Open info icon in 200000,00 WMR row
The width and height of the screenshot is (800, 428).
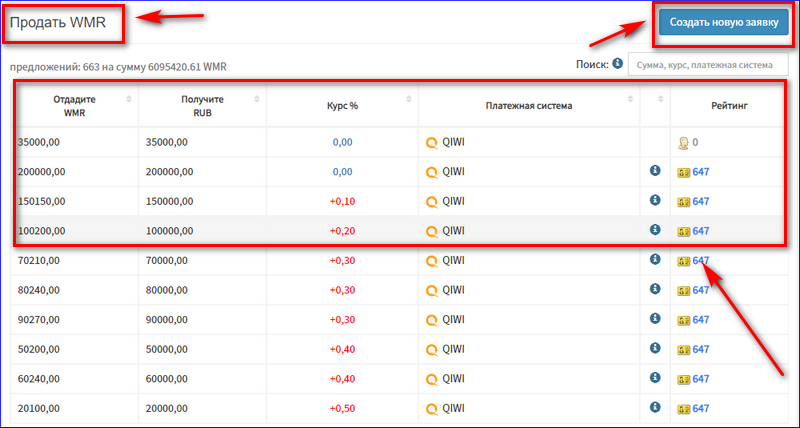[x=655, y=171]
